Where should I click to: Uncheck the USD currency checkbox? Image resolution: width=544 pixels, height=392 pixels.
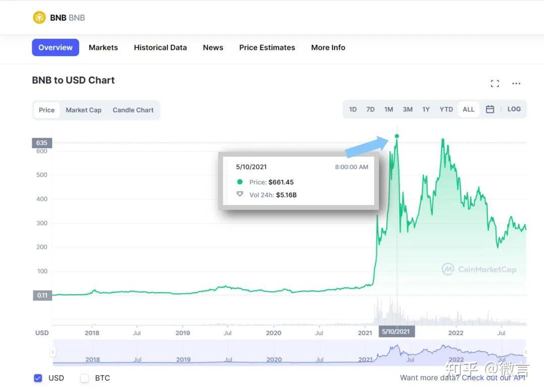[38, 378]
